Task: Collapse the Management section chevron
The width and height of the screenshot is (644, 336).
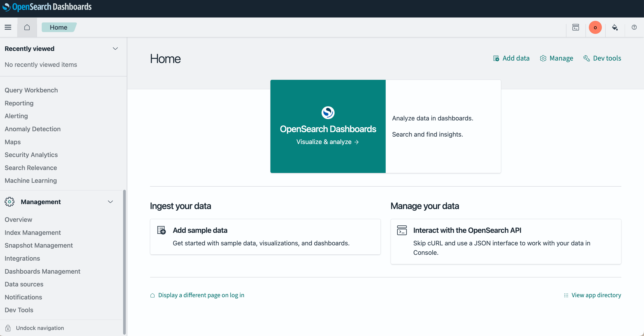Action: coord(110,202)
